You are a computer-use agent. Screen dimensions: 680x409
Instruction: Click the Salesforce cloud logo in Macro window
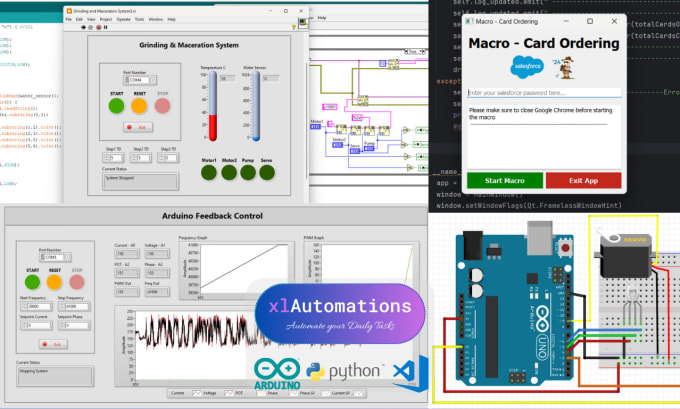pyautogui.click(x=527, y=66)
